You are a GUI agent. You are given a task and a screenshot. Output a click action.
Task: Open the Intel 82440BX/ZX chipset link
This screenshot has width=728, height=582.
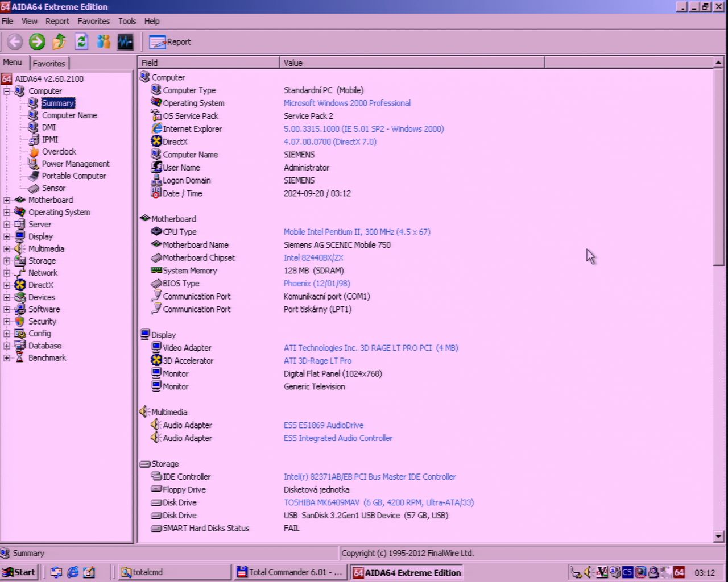click(x=313, y=258)
